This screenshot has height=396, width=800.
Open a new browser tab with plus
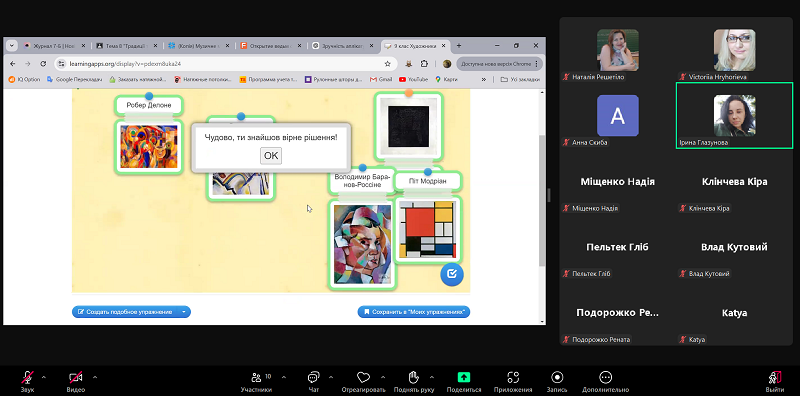(x=459, y=46)
